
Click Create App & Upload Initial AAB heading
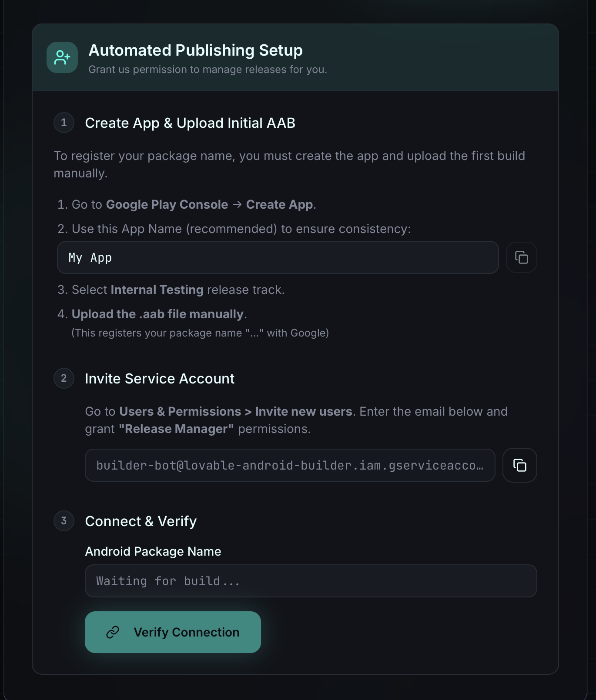(x=190, y=123)
